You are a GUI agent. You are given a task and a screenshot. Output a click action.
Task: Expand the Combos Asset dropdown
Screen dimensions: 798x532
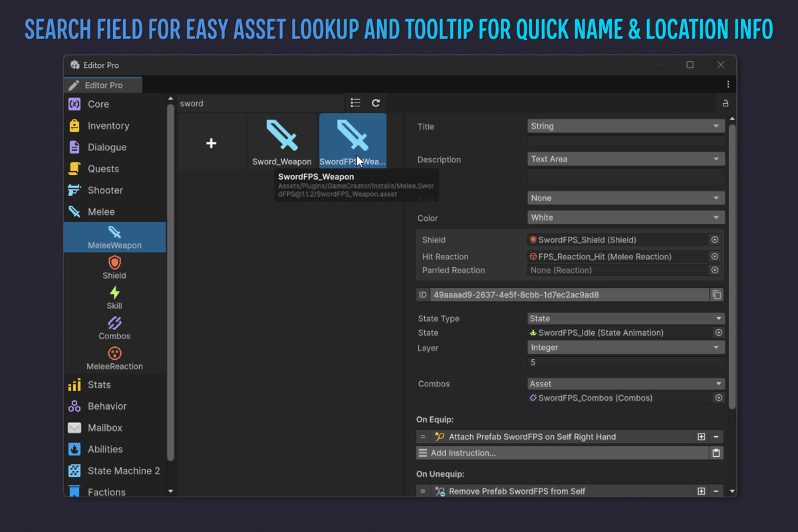tap(625, 383)
